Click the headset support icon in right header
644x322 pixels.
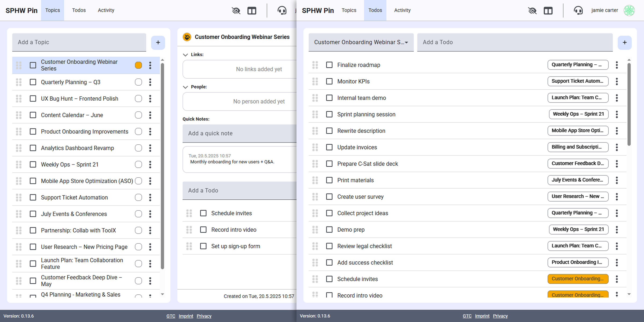(x=578, y=10)
